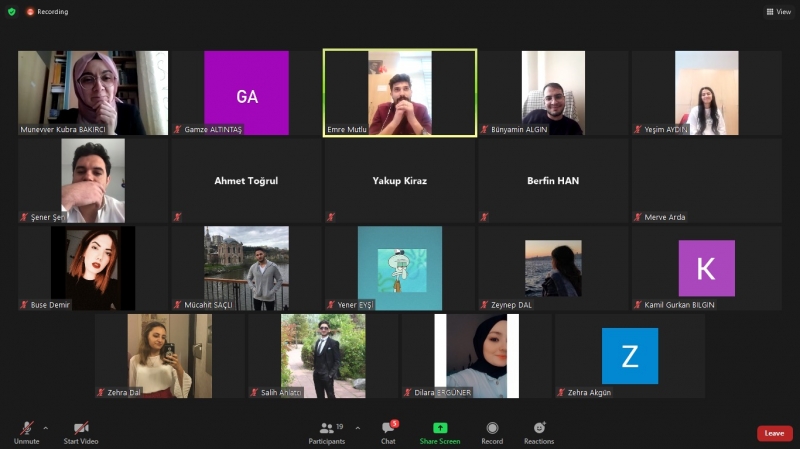Click the red Leave button
This screenshot has height=449, width=800.
pos(774,433)
